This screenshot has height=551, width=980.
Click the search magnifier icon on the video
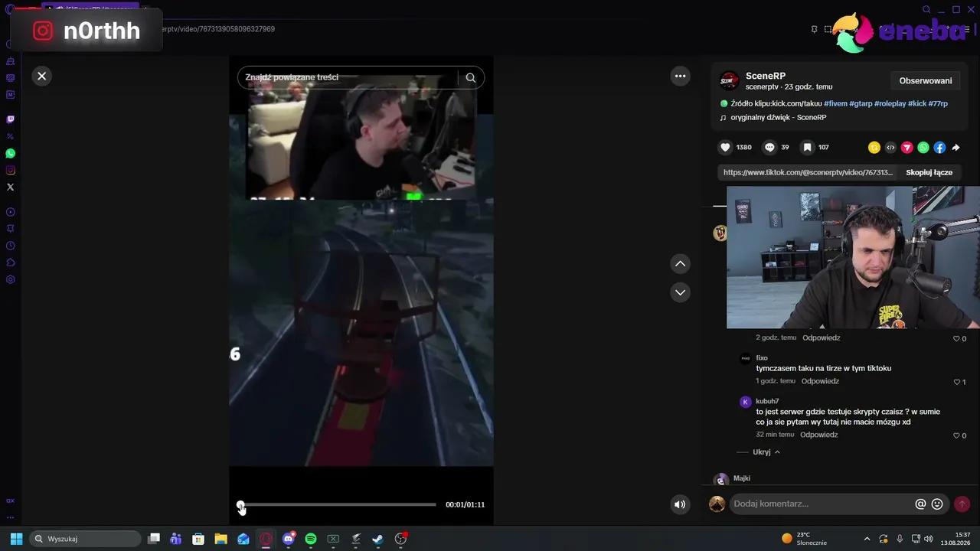(471, 77)
